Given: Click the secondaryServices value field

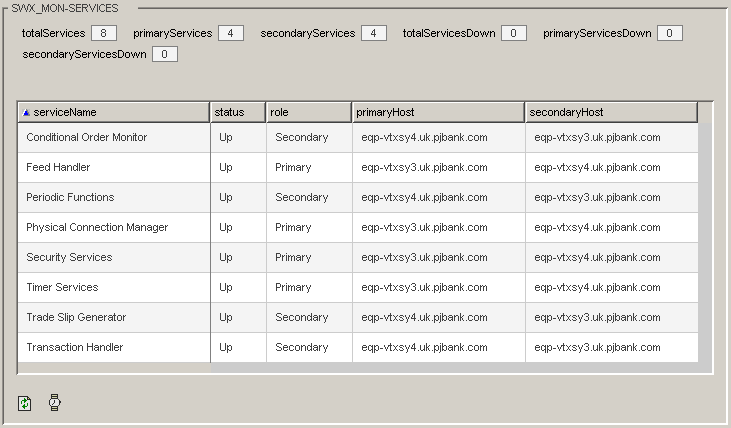Looking at the screenshot, I should pos(373,33).
